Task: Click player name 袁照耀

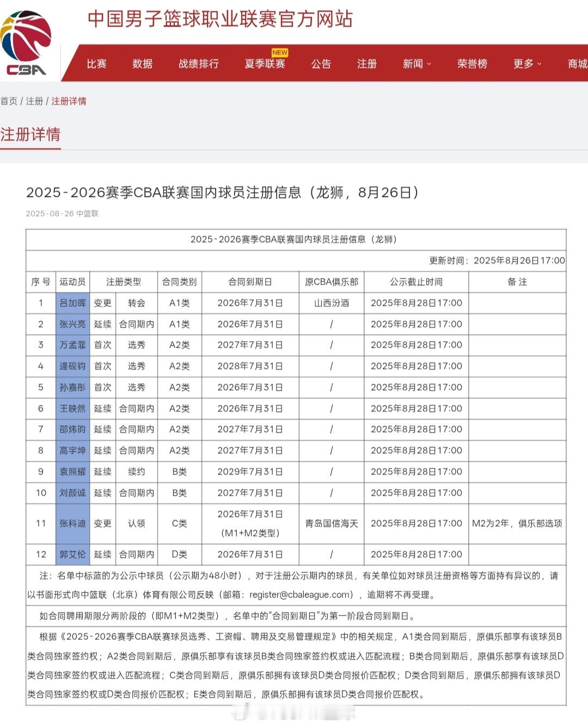Action: (x=72, y=472)
